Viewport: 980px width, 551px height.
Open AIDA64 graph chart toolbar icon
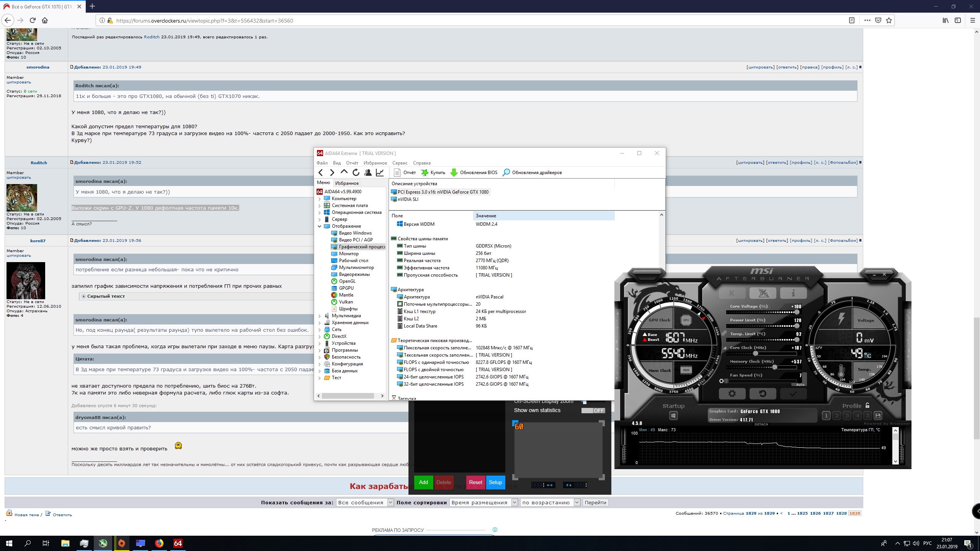pos(380,173)
